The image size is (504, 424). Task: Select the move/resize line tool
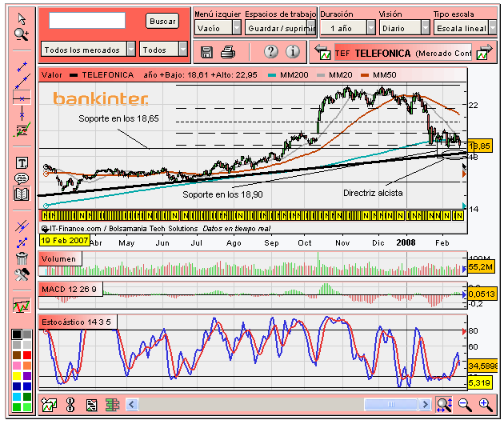click(22, 242)
